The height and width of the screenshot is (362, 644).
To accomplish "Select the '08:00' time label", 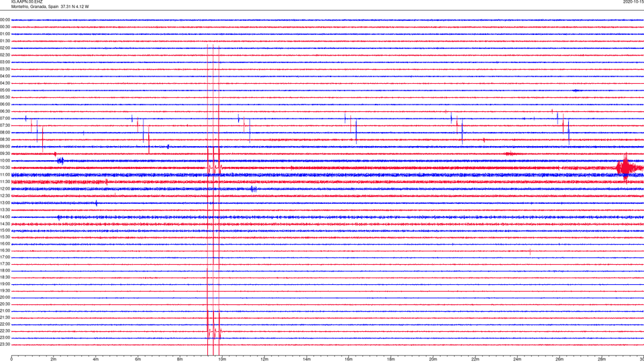I will 5,133.
